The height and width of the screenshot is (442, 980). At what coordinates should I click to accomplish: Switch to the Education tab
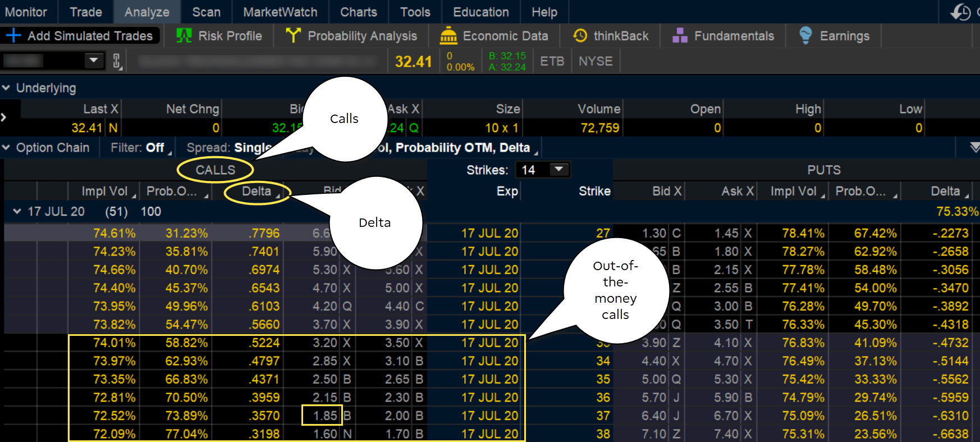click(x=481, y=12)
